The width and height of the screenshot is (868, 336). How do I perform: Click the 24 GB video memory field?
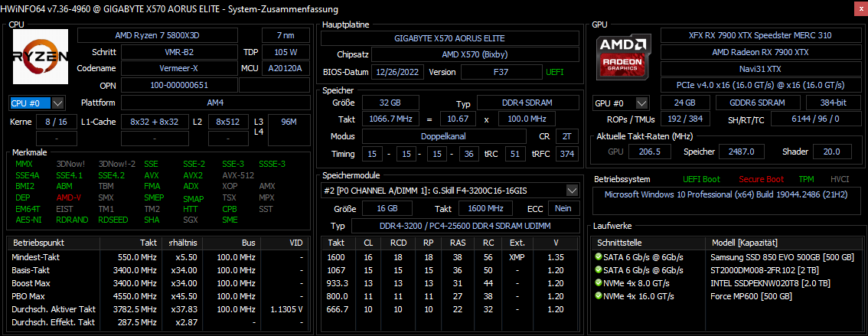tap(685, 103)
